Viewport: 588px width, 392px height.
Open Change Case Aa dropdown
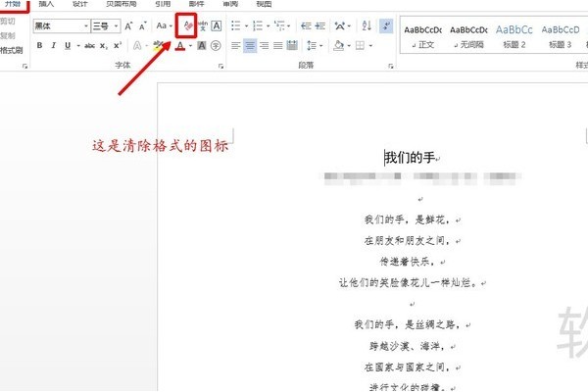pyautogui.click(x=165, y=25)
